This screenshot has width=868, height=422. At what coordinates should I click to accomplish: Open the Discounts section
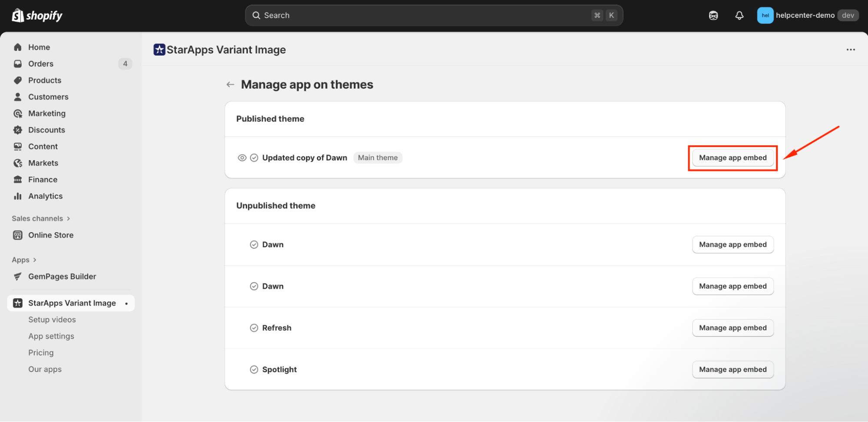[46, 129]
